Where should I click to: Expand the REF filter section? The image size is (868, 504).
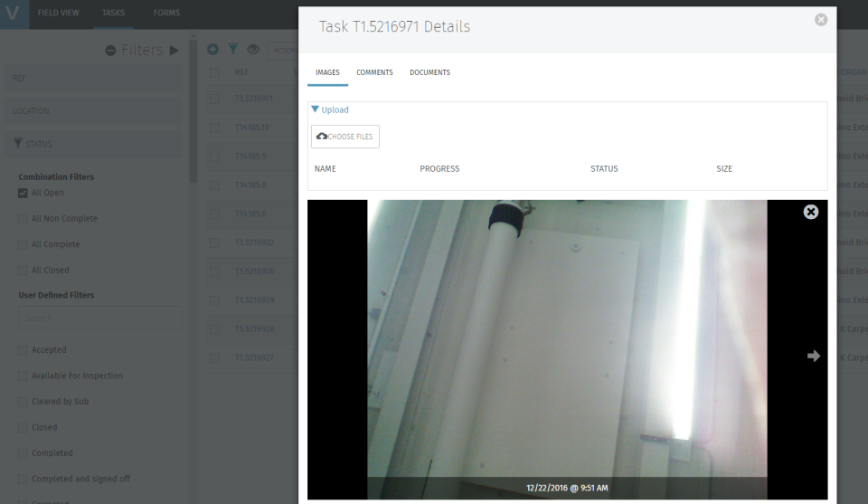93,78
